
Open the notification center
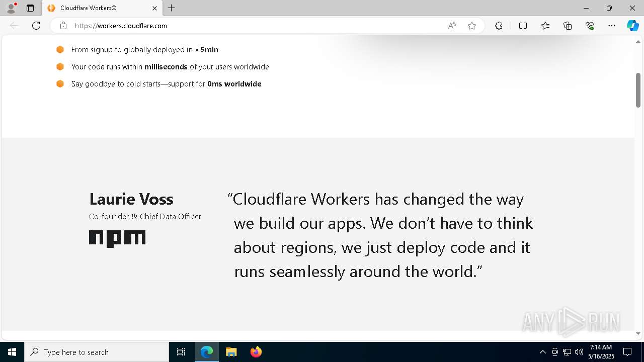click(x=627, y=352)
